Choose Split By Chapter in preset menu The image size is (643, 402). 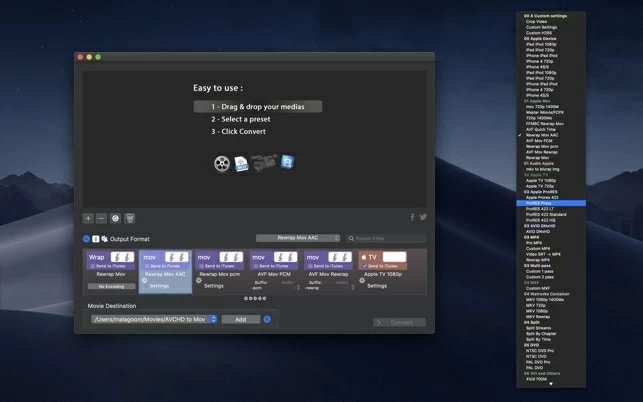tap(541, 333)
